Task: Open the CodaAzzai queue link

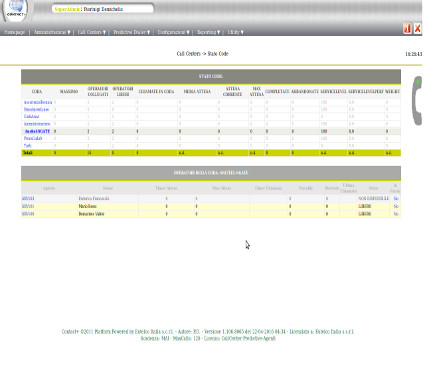Action: pyautogui.click(x=31, y=116)
